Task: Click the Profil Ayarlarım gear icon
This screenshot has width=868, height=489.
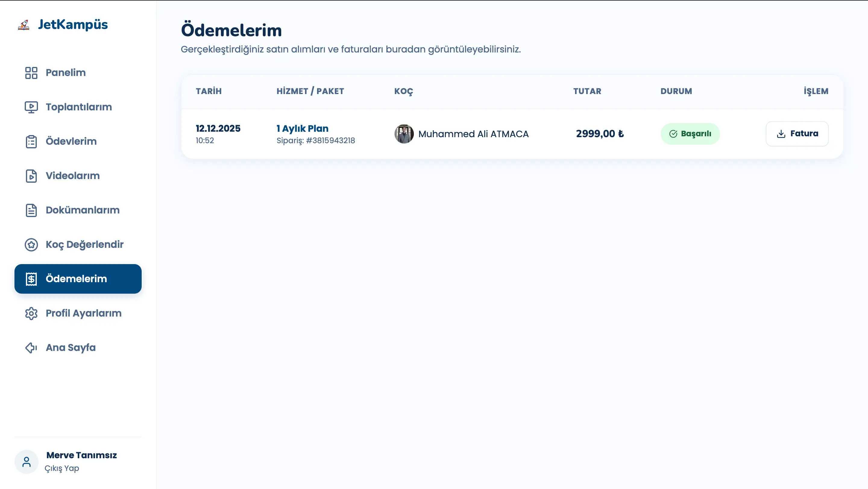Action: [31, 314]
